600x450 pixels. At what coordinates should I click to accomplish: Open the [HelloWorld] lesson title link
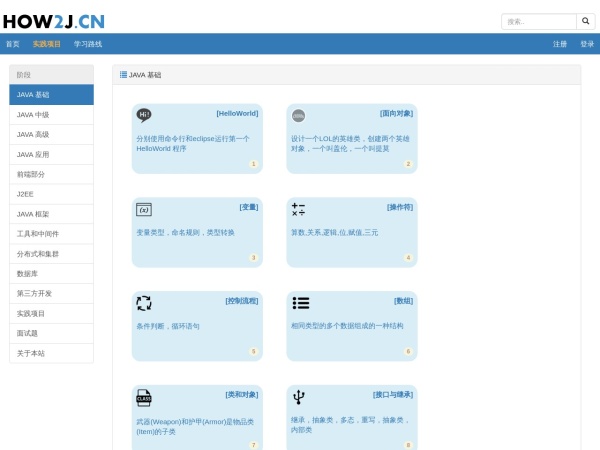point(237,113)
